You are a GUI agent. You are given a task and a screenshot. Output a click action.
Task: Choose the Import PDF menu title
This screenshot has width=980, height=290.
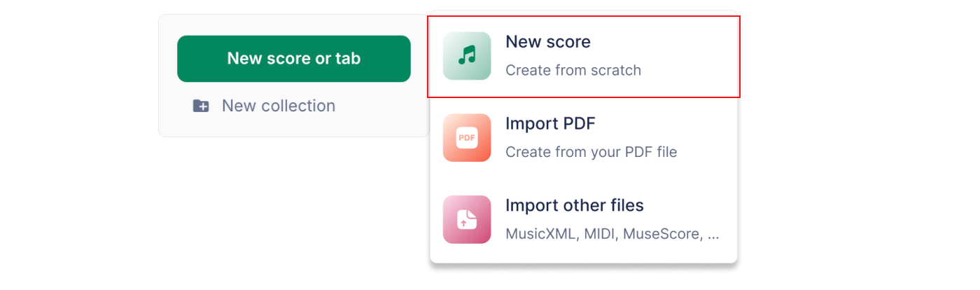pyautogui.click(x=550, y=124)
